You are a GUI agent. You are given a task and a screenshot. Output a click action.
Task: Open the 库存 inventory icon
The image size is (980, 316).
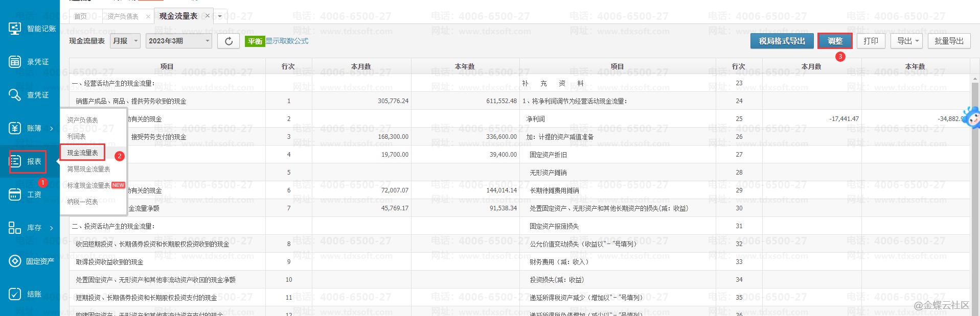click(15, 228)
